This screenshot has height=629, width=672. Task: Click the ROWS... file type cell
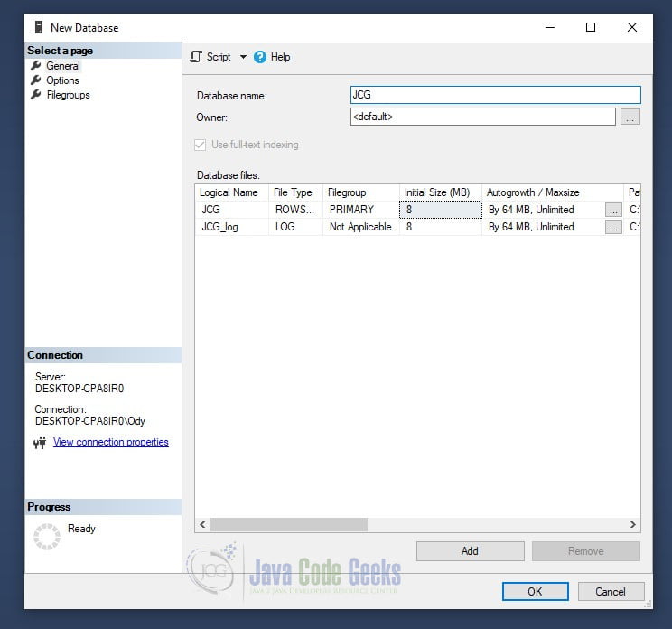[x=295, y=210]
